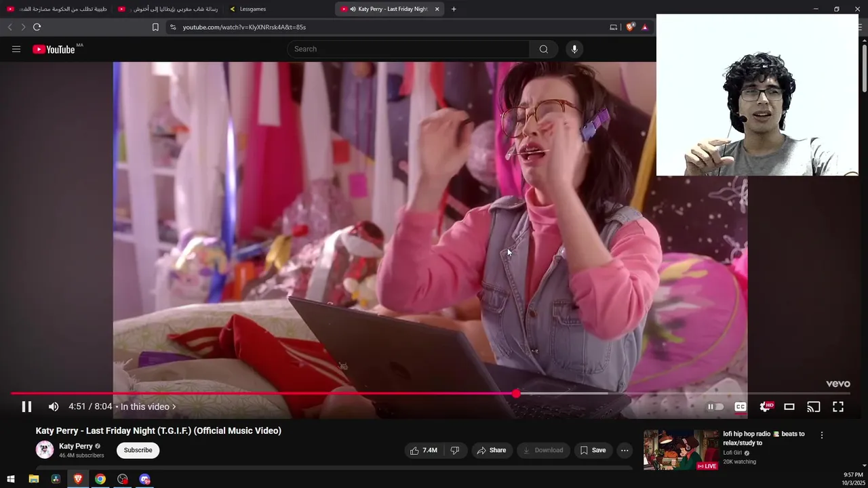
Task: Go back in browser history
Action: coord(9,27)
